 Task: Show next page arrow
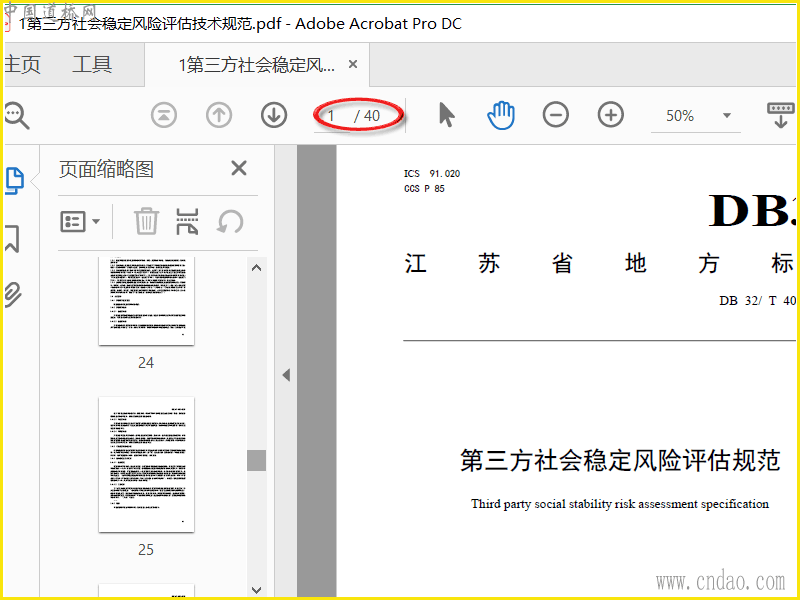pos(274,115)
